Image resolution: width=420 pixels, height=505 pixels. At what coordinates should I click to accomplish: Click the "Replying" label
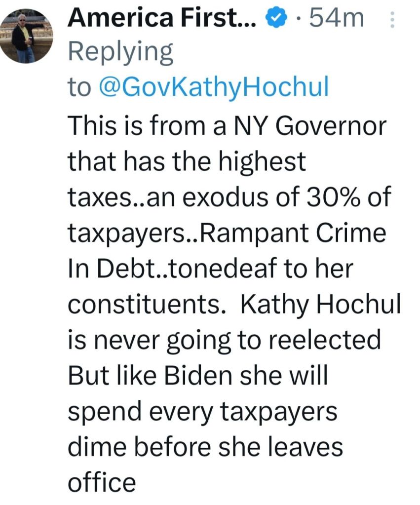(x=120, y=53)
